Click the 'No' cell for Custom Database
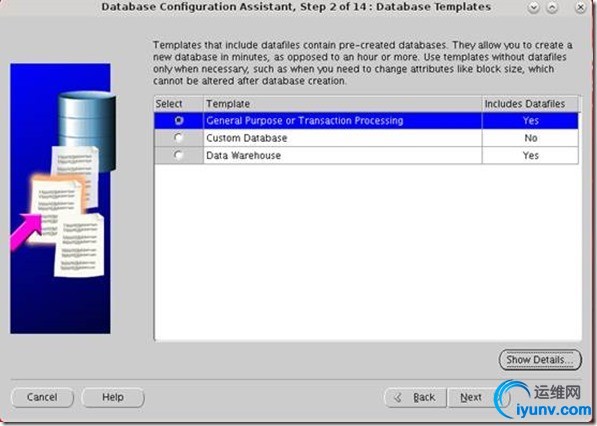This screenshot has width=597, height=426. pyautogui.click(x=530, y=138)
